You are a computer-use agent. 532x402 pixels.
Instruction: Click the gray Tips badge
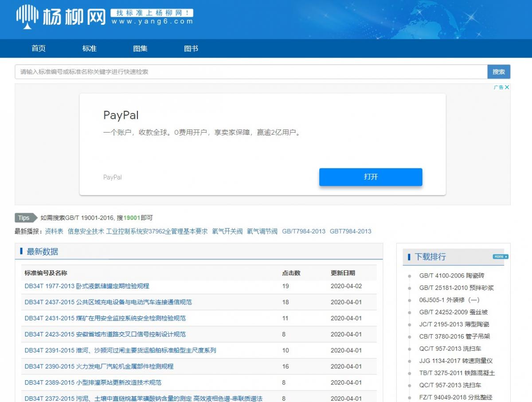pyautogui.click(x=24, y=218)
